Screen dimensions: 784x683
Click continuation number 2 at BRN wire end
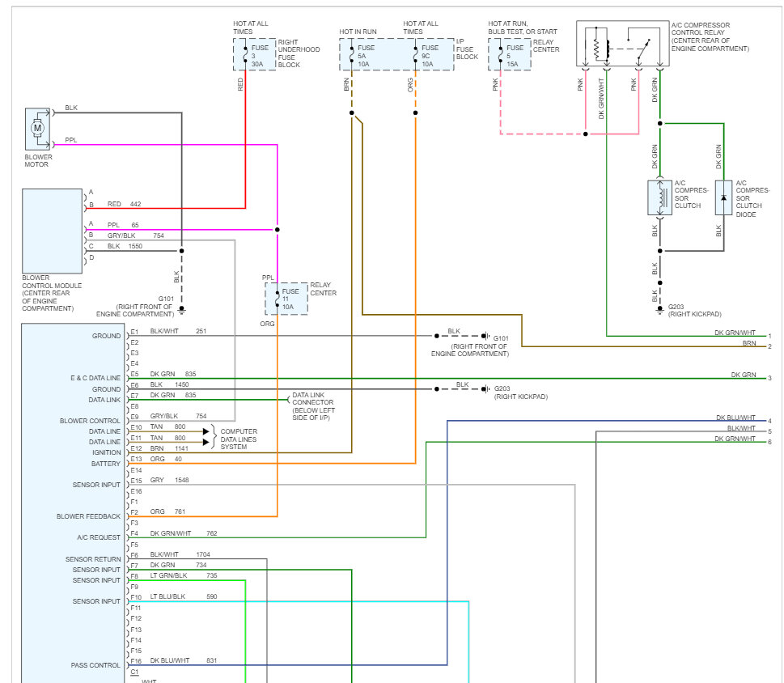pos(770,346)
